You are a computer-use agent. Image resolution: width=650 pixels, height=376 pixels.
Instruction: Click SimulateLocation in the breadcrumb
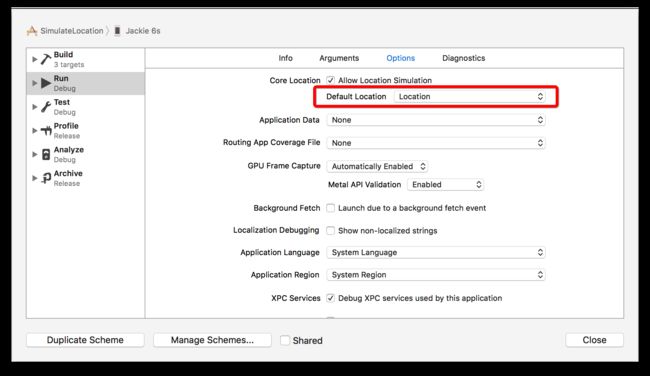[x=72, y=31]
